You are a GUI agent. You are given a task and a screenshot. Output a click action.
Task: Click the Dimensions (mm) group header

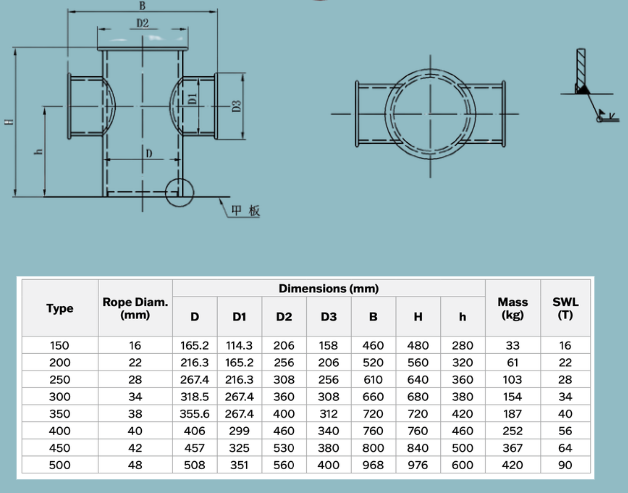coord(328,289)
